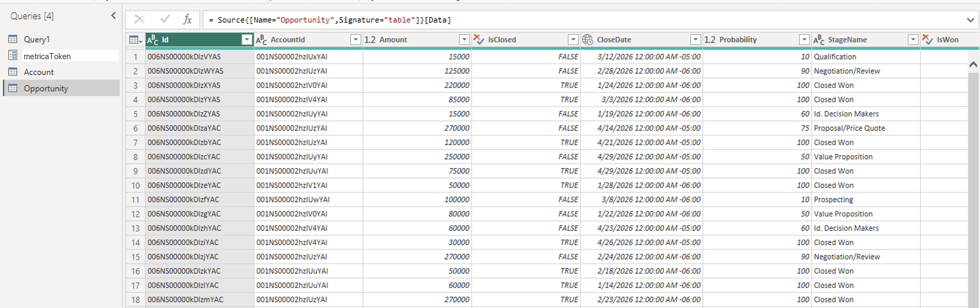This screenshot has height=308, width=980.
Task: Click the 220000 Amount cell
Action: (417, 85)
